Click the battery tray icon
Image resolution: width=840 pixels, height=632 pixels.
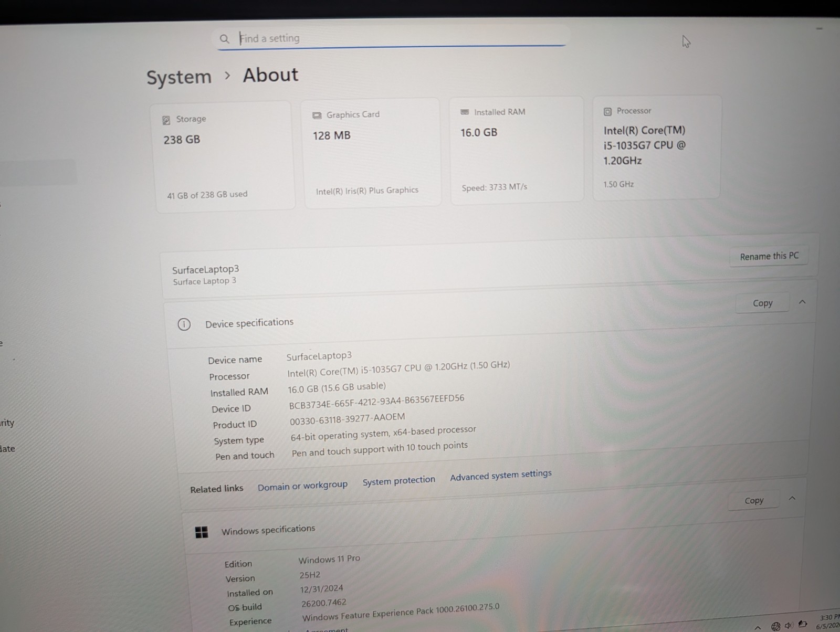[x=802, y=624]
